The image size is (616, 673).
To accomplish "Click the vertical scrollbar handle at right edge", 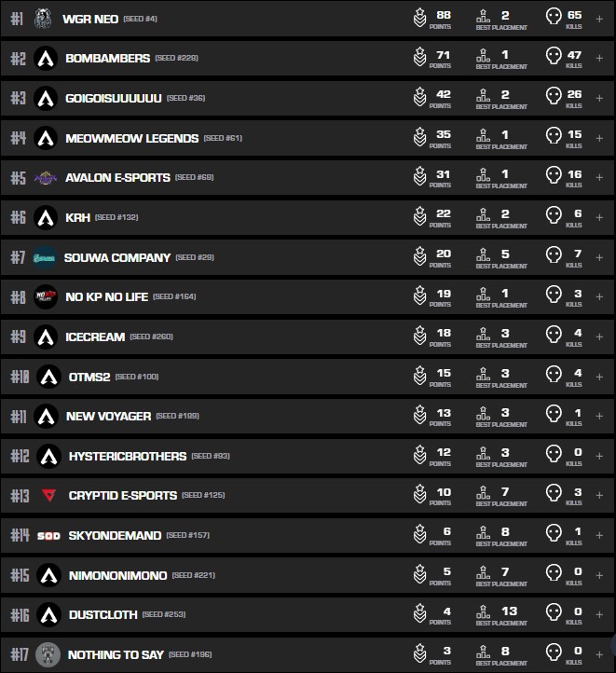I will (612, 645).
